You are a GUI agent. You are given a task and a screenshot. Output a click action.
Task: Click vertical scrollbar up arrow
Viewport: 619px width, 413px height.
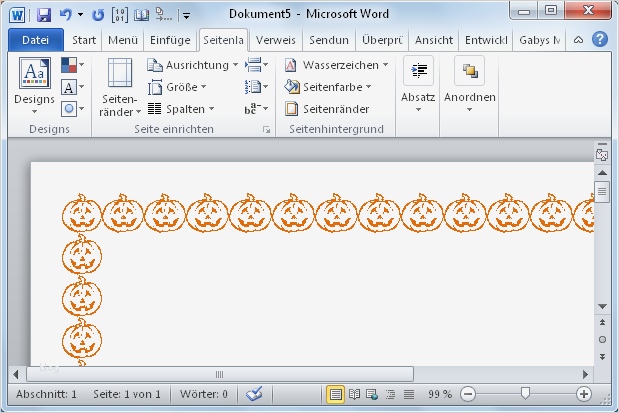602,173
